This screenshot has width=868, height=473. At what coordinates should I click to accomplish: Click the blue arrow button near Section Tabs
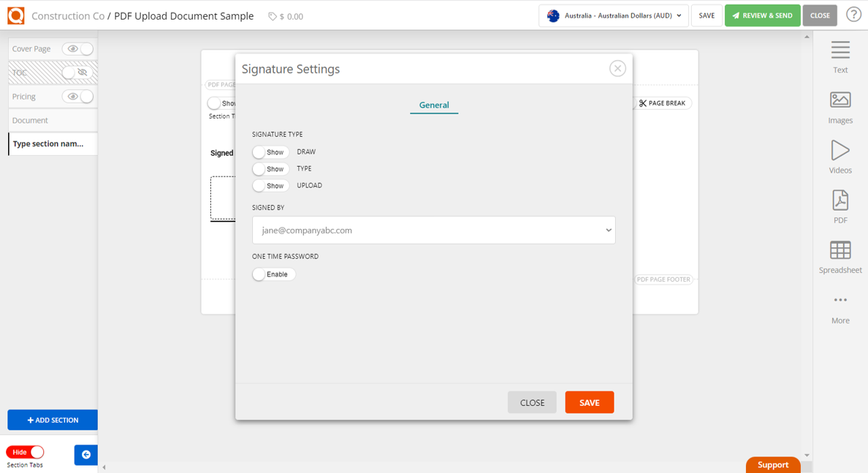(x=85, y=455)
